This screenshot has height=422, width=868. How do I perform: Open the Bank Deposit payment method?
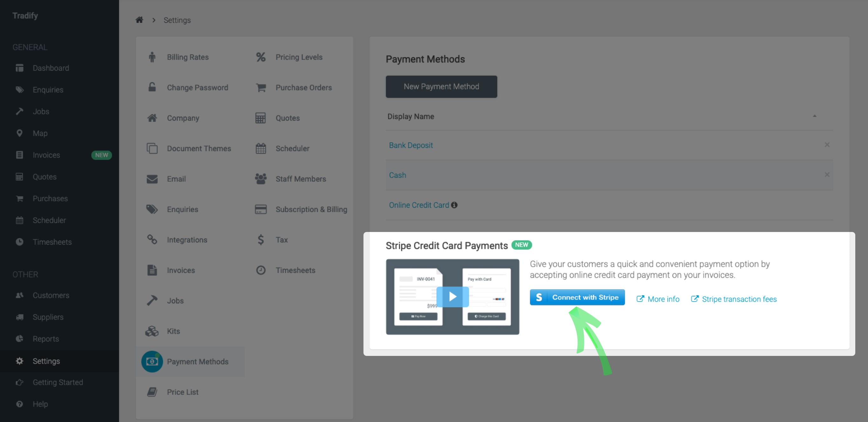pyautogui.click(x=411, y=145)
